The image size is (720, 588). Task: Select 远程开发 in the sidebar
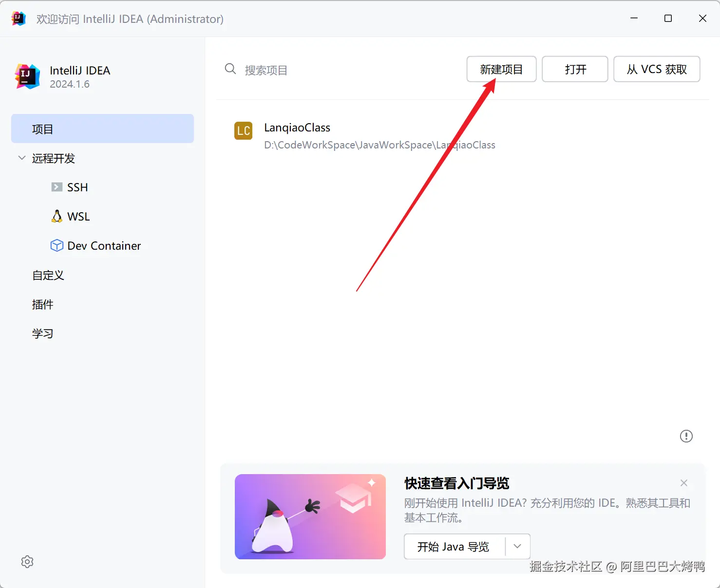[54, 158]
